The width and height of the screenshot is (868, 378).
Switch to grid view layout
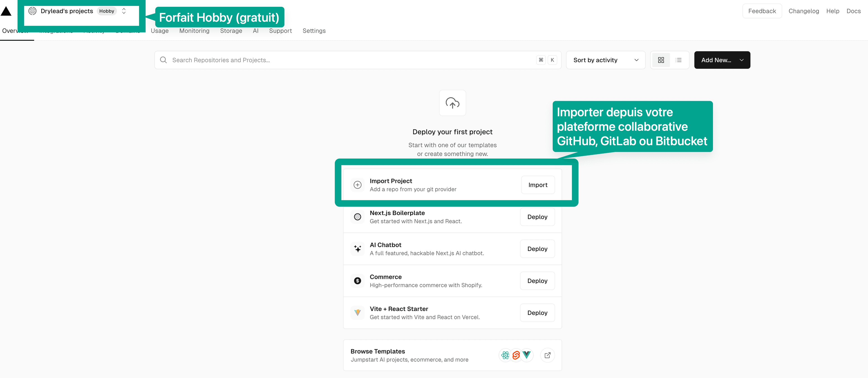tap(661, 60)
